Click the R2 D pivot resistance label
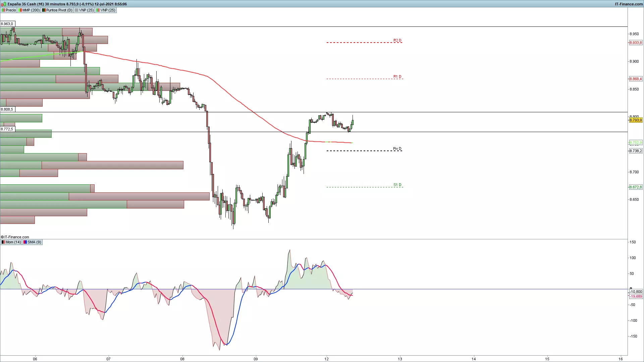 [397, 40]
